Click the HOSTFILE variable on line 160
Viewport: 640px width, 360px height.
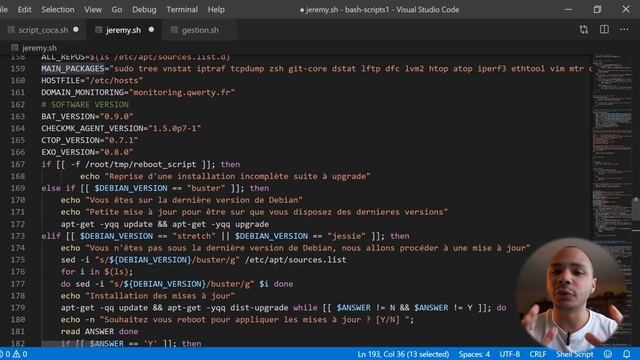(x=60, y=80)
